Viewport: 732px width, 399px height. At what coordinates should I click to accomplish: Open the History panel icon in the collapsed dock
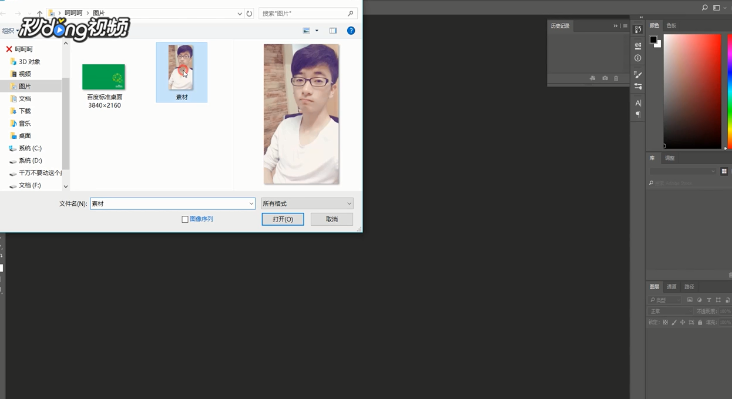point(638,29)
